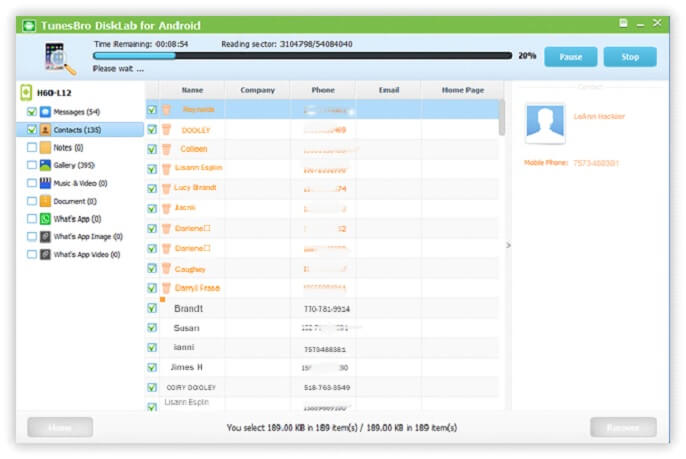Open the What's App Image (0) icon

(46, 237)
